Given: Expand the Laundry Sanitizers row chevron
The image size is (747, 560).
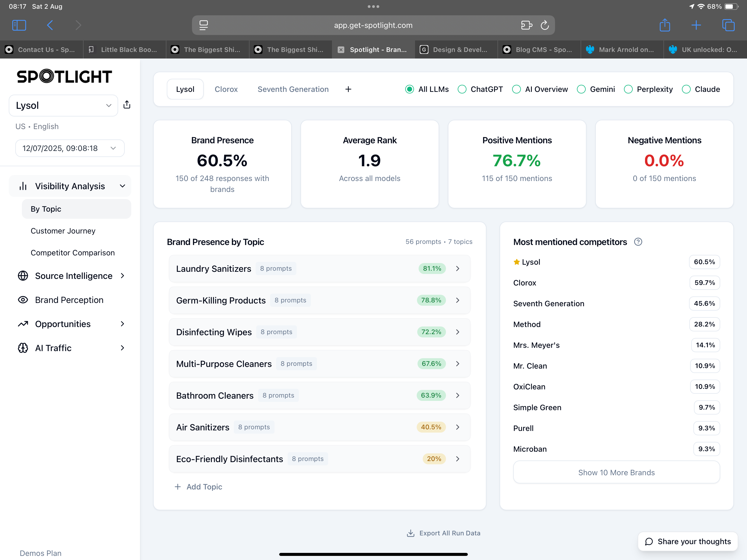Looking at the screenshot, I should click(458, 269).
